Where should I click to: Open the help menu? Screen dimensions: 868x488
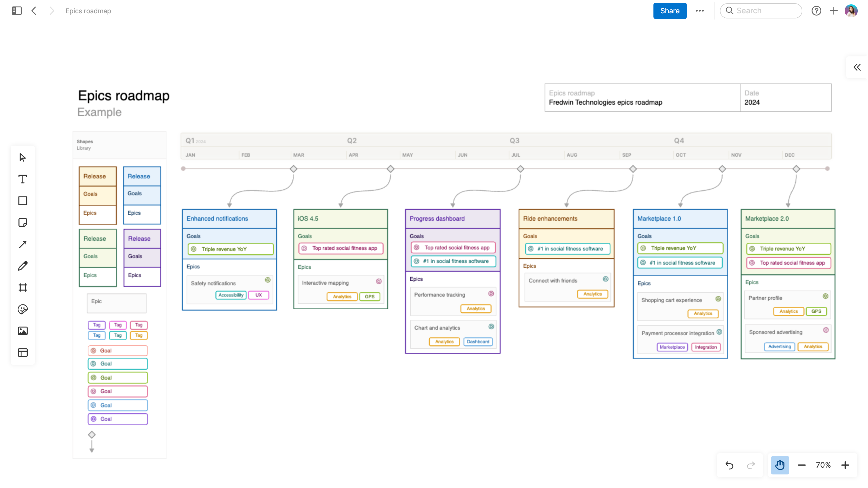point(816,11)
